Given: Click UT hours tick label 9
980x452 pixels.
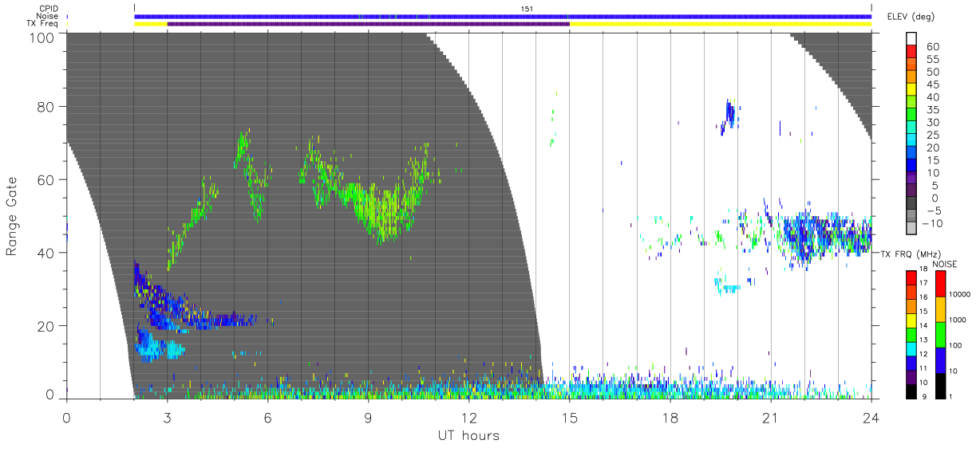Looking at the screenshot, I should point(368,417).
